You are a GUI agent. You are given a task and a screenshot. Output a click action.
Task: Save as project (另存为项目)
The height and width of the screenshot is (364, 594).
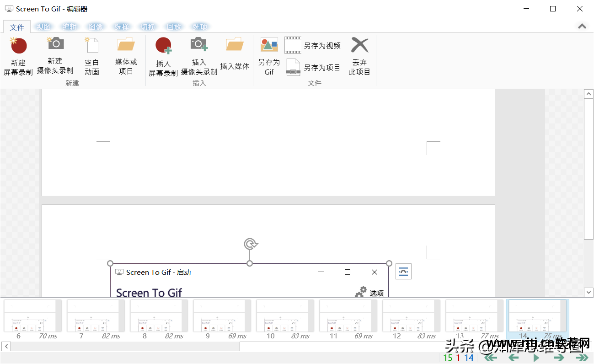[x=313, y=67]
